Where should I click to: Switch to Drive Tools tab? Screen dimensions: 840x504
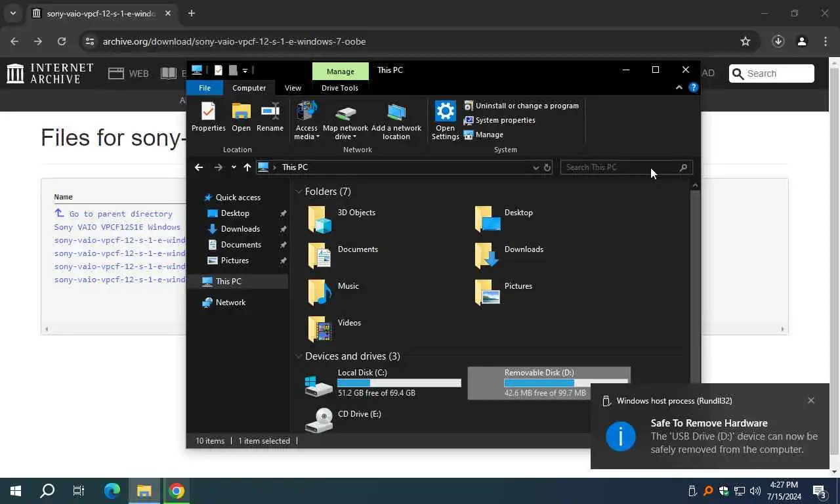[x=340, y=88]
